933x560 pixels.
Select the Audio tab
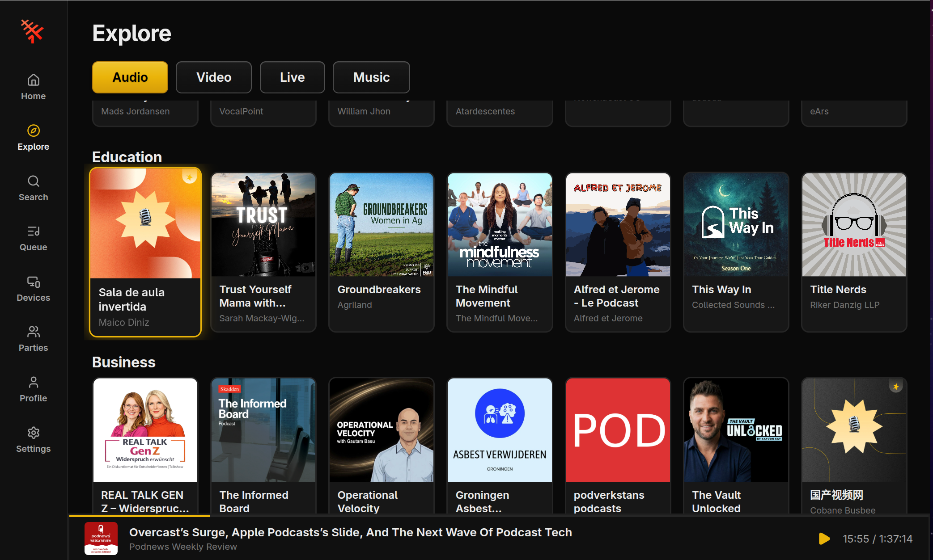click(x=130, y=77)
